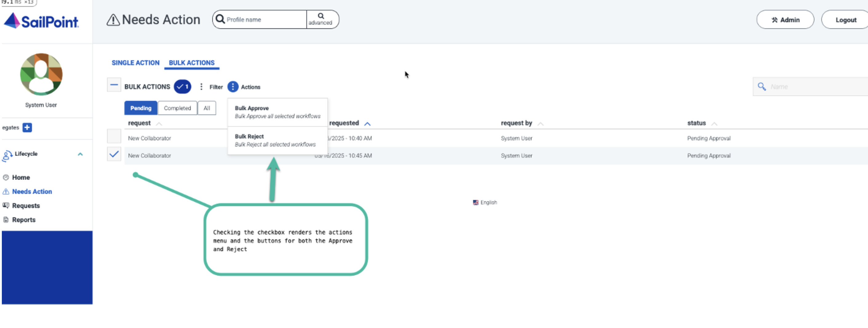Open the Filter three-dots menu

201,87
